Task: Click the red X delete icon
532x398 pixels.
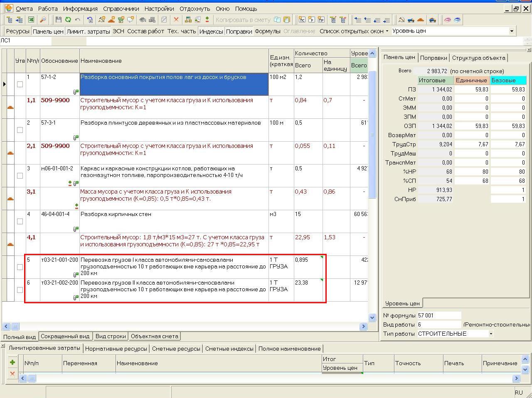Action: click(x=176, y=20)
